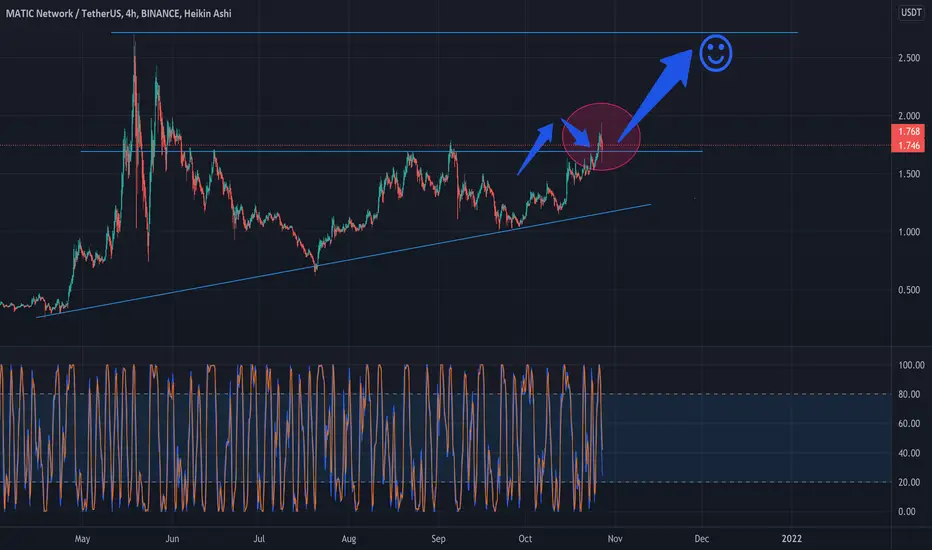
Task: Select the blue smiley face drawing
Action: click(x=716, y=54)
